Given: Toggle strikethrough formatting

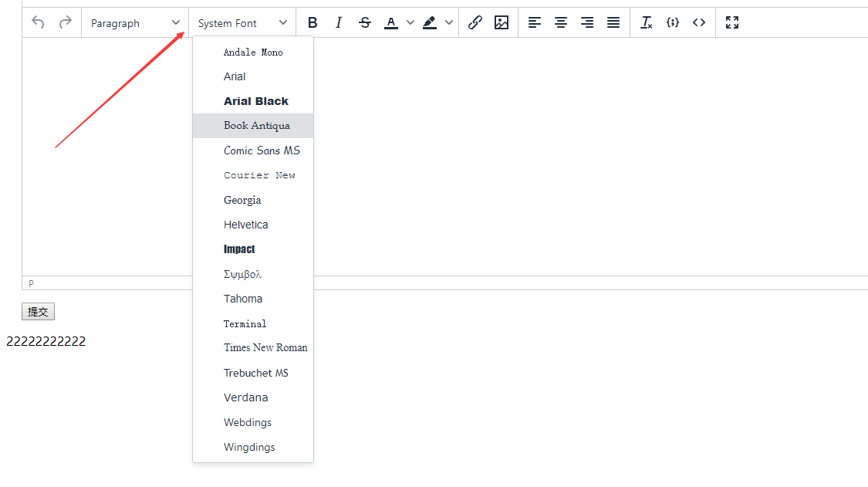Looking at the screenshot, I should pyautogui.click(x=365, y=22).
